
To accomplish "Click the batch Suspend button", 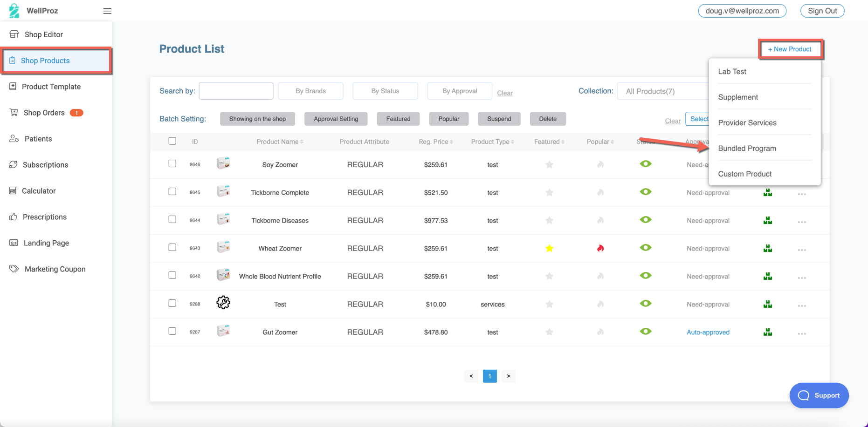I will 499,119.
